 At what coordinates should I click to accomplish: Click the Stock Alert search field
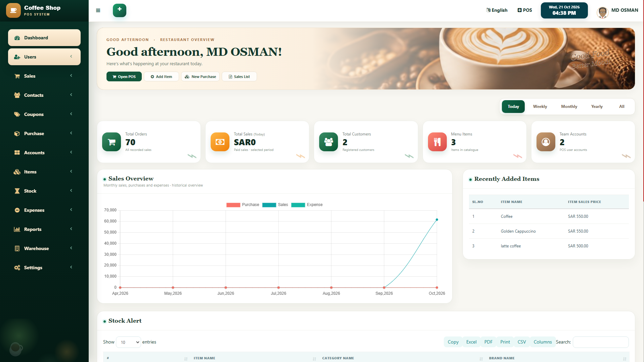coord(600,342)
